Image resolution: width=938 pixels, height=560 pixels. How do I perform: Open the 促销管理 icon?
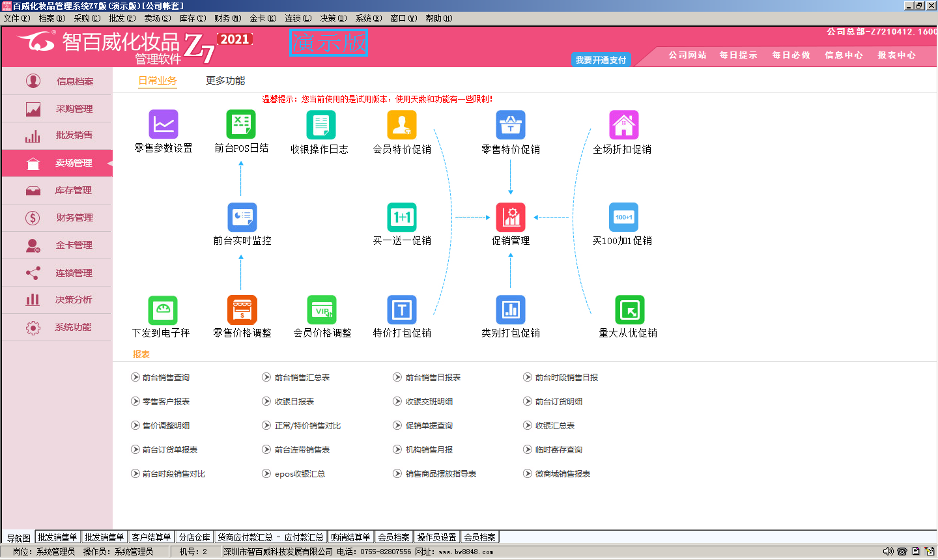(511, 217)
